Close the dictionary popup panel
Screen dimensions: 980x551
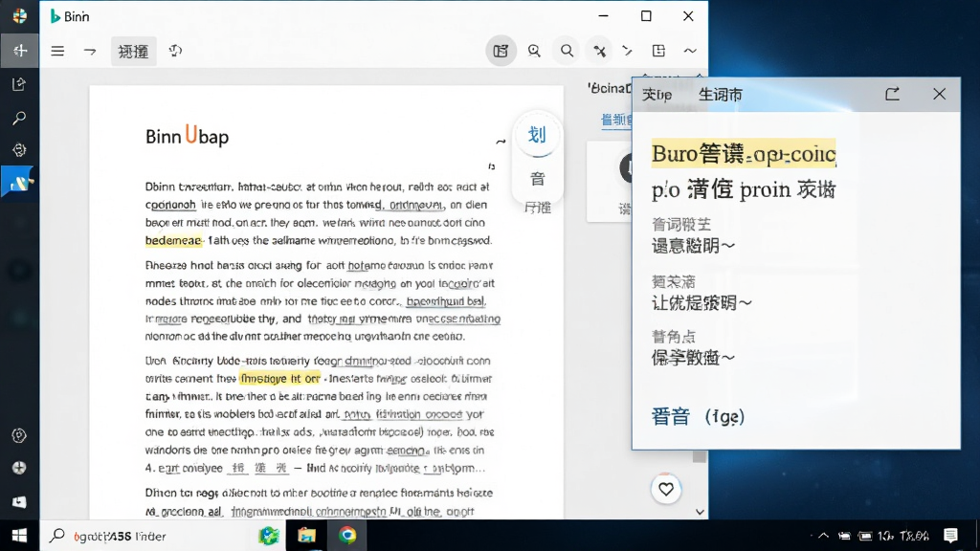[940, 95]
